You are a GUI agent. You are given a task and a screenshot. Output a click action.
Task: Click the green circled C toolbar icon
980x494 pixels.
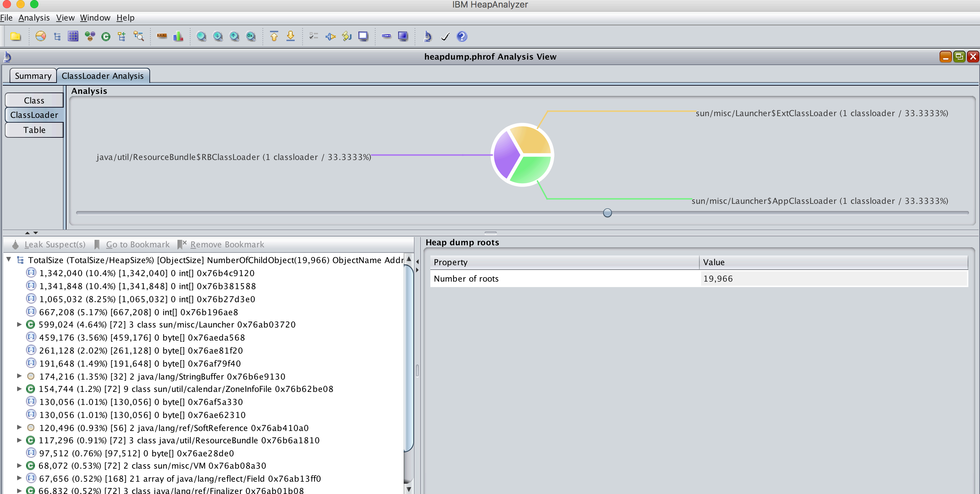[x=106, y=37]
